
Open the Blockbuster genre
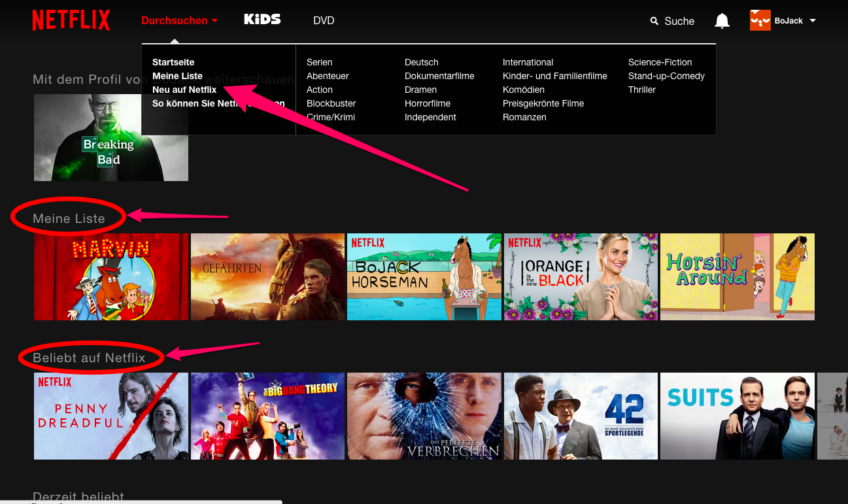tap(331, 103)
